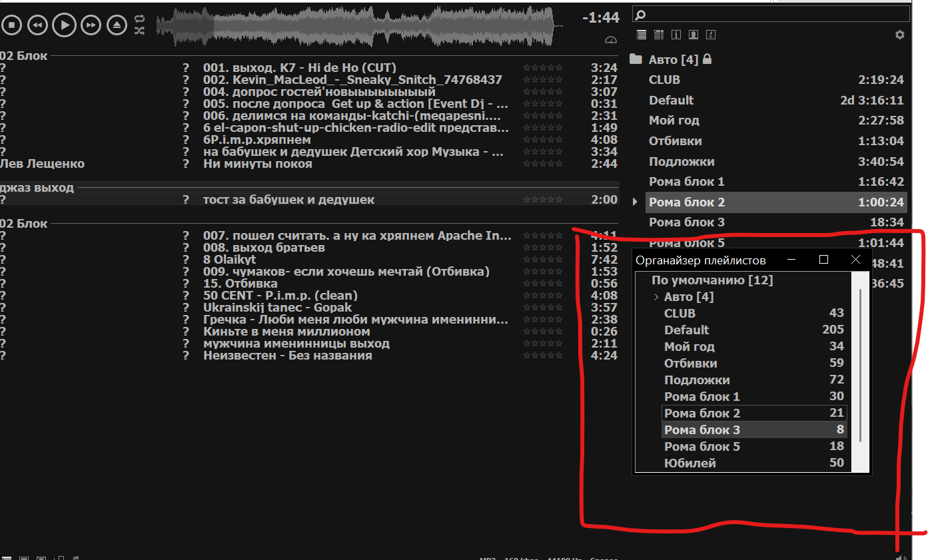Screen dimensions: 928x560
Task: Click the Organizer window vertical scrollbar
Action: (x=861, y=365)
